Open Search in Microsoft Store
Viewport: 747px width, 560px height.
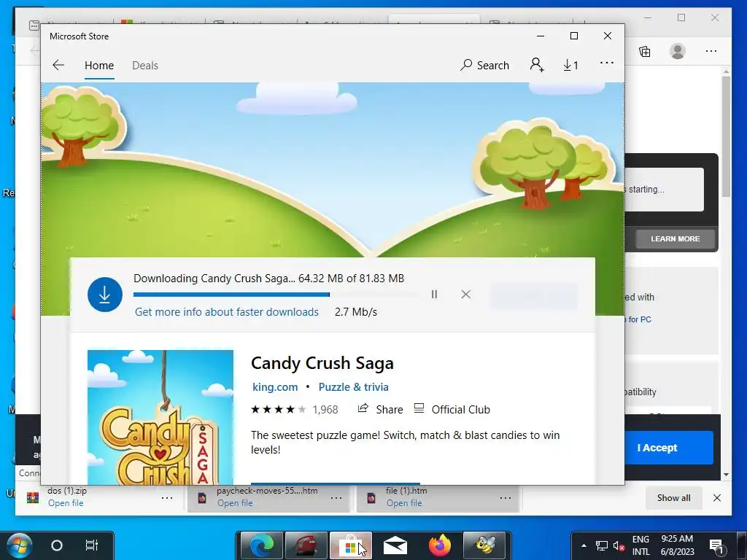pos(484,65)
